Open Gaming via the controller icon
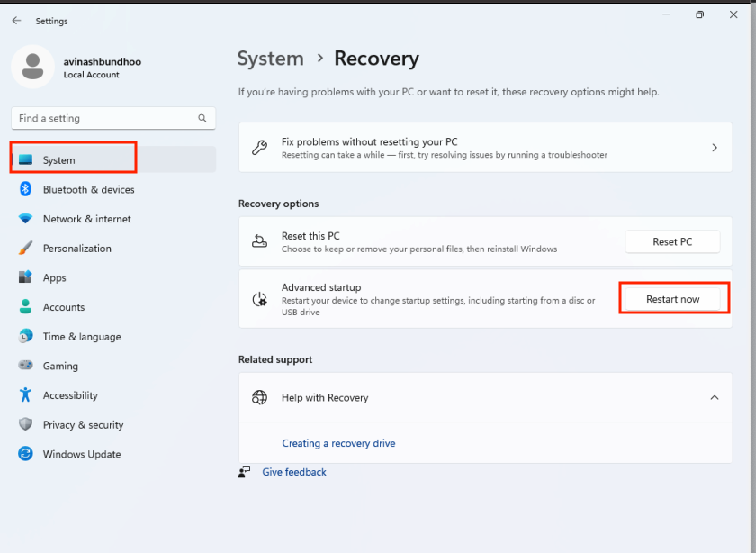The image size is (756, 553). coord(24,366)
